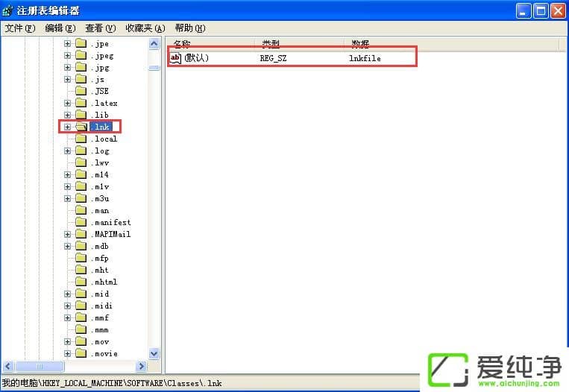Image resolution: width=569 pixels, height=392 pixels.
Task: Click the .js folder icon
Action: pos(81,80)
